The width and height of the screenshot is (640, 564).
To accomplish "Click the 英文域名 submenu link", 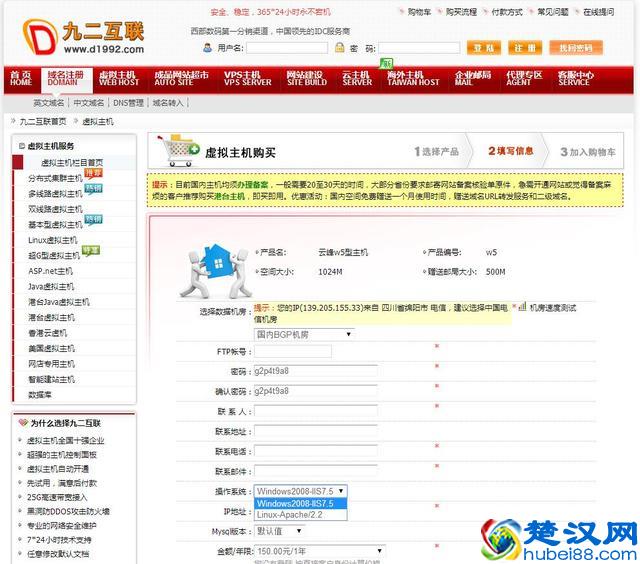I will pos(49,103).
